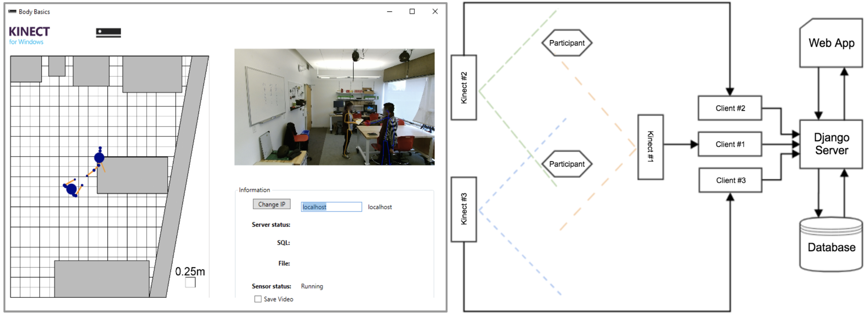Select the upper blue skeleton head marker

coord(99,157)
